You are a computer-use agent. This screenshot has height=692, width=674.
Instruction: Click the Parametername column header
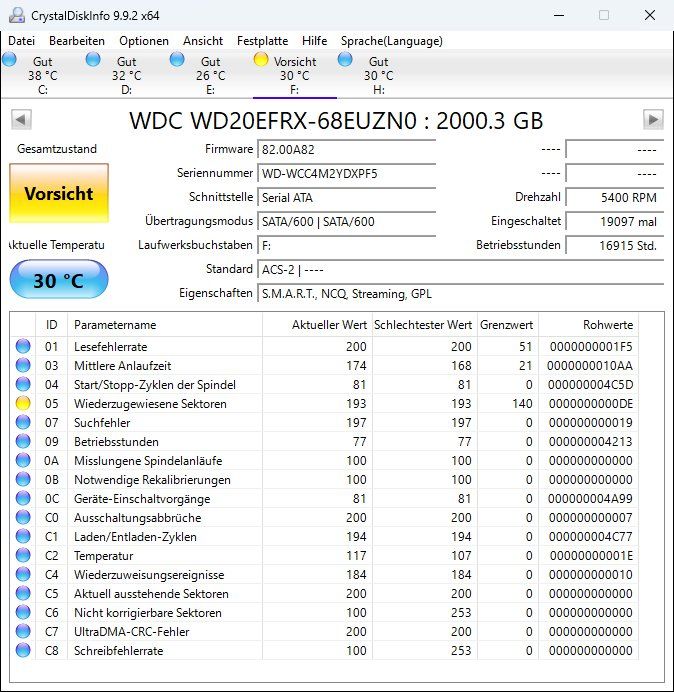tap(165, 325)
